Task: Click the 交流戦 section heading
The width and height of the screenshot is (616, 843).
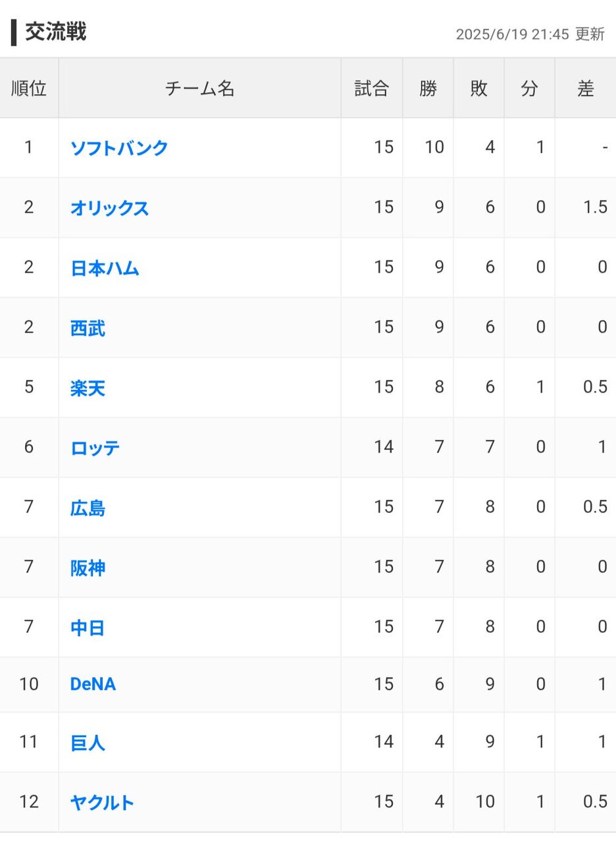Action: [55, 32]
